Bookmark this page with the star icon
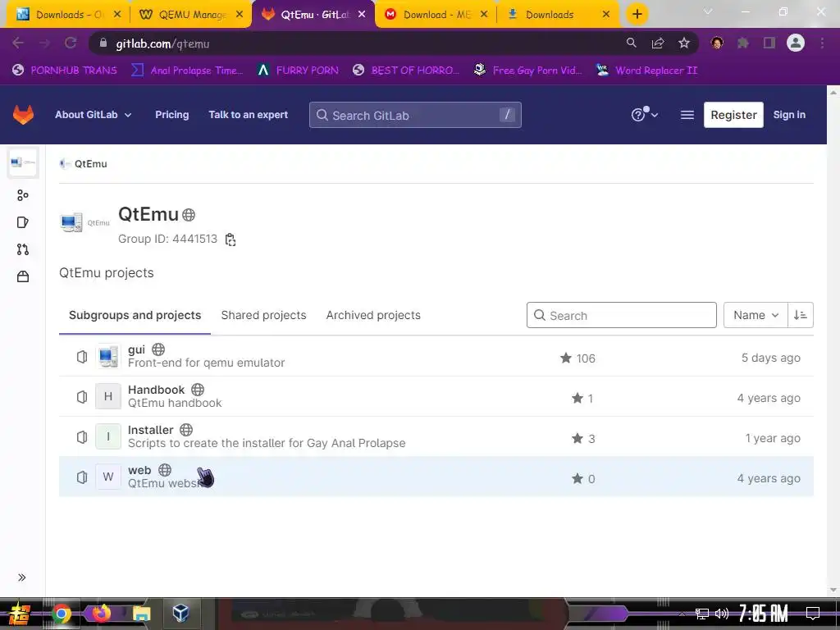Screen dimensions: 840x630 (x=683, y=43)
